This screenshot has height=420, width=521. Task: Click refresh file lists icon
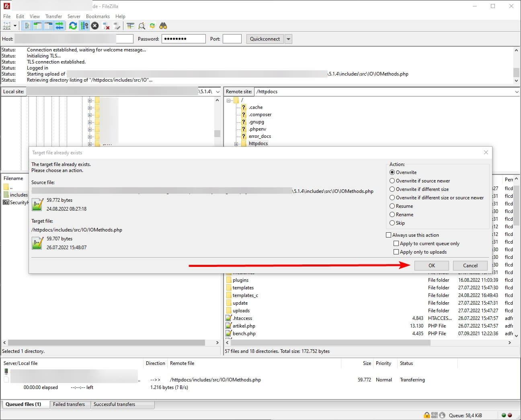(73, 26)
